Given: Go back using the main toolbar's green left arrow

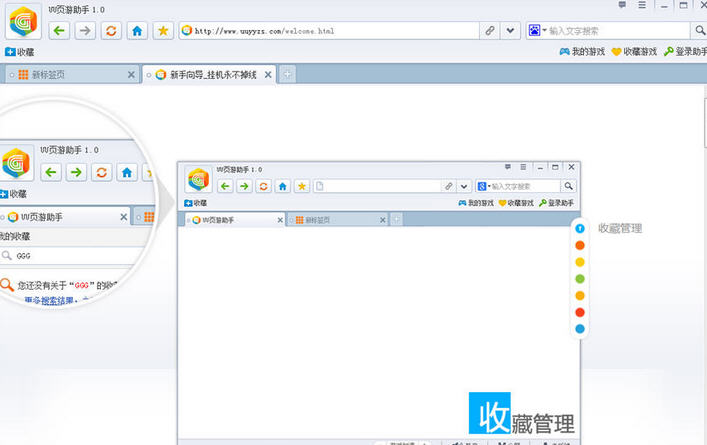Looking at the screenshot, I should 59,31.
